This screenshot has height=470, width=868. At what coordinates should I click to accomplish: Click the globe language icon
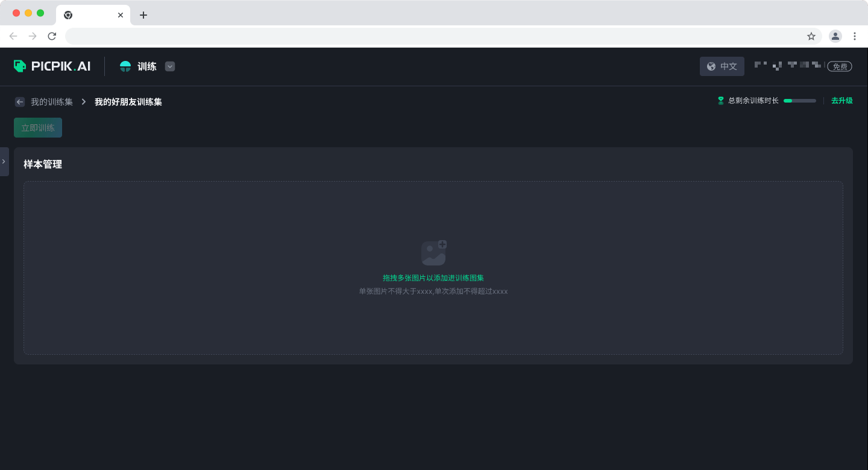click(x=711, y=66)
